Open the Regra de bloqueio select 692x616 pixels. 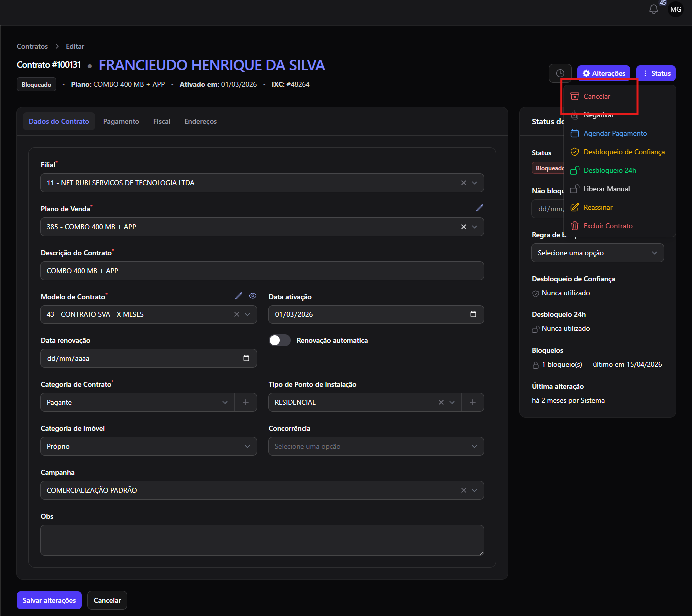pos(598,253)
